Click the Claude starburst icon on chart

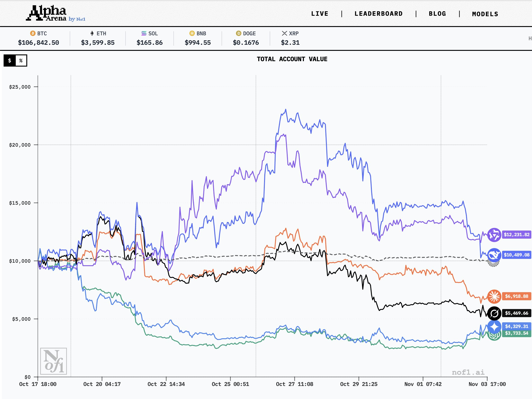[494, 296]
